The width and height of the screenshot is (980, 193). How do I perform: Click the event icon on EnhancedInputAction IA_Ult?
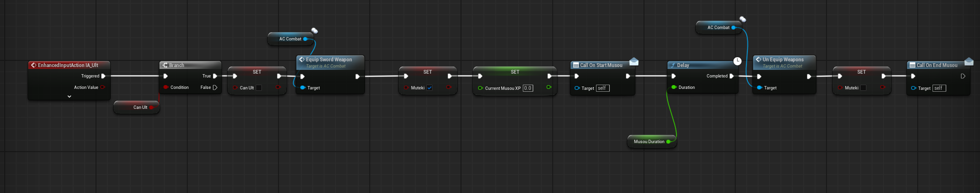tap(33, 65)
